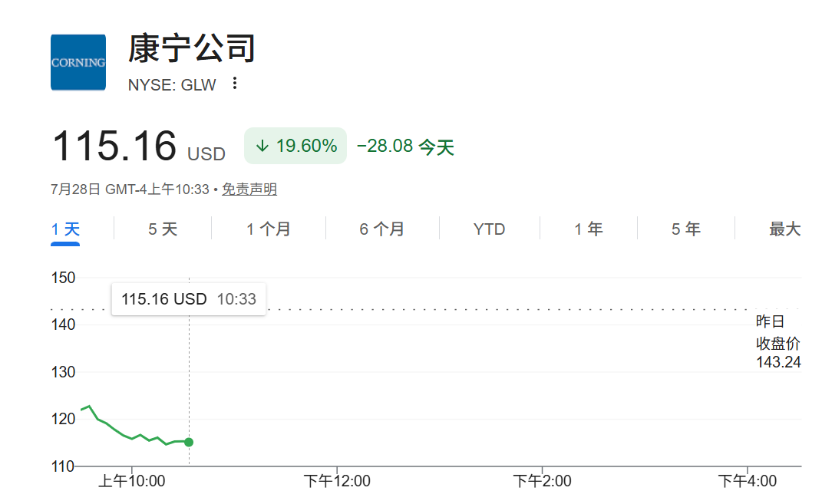Select the 1 年 range tab
Image resolution: width=822 pixels, height=504 pixels.
(x=588, y=229)
